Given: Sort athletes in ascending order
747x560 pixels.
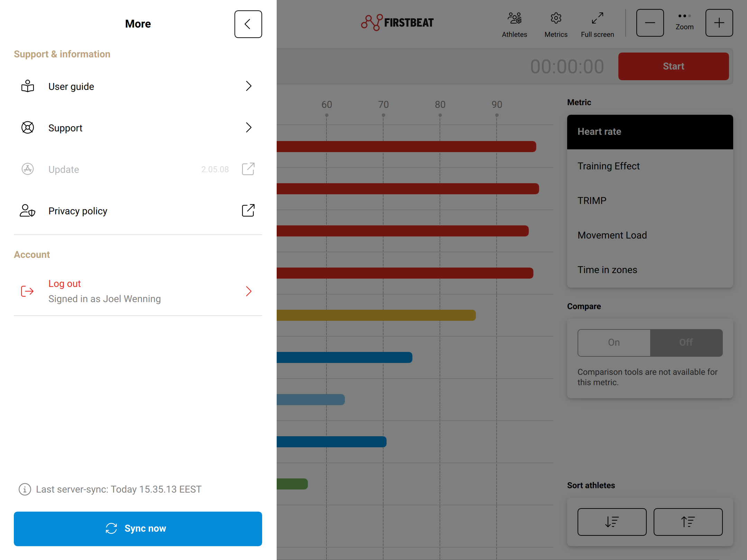Looking at the screenshot, I should pos(688,522).
